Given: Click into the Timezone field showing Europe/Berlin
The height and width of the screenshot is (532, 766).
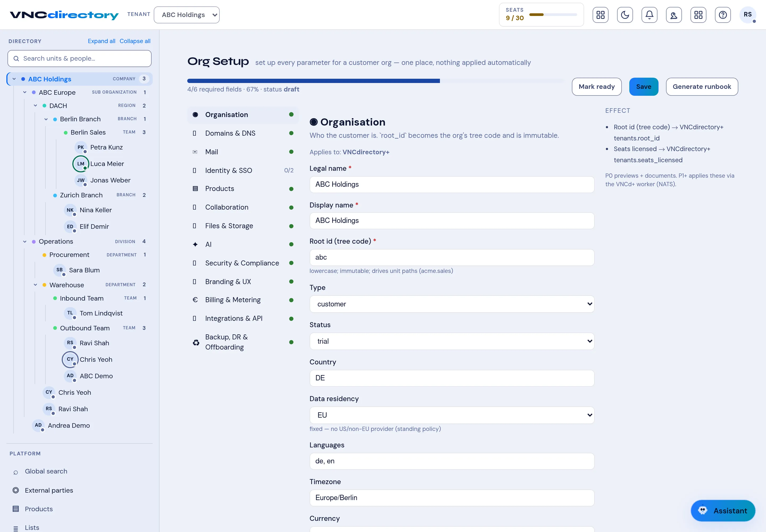Looking at the screenshot, I should (x=452, y=498).
